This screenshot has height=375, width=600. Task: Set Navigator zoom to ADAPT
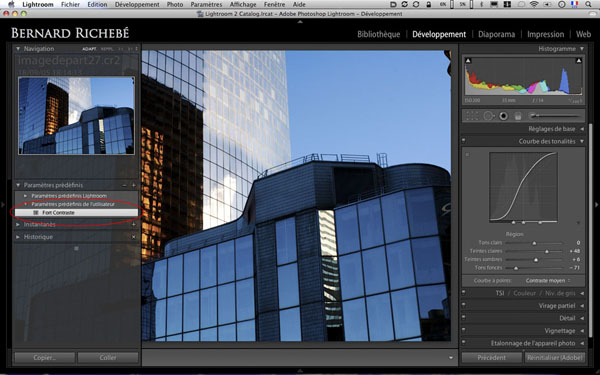click(89, 49)
